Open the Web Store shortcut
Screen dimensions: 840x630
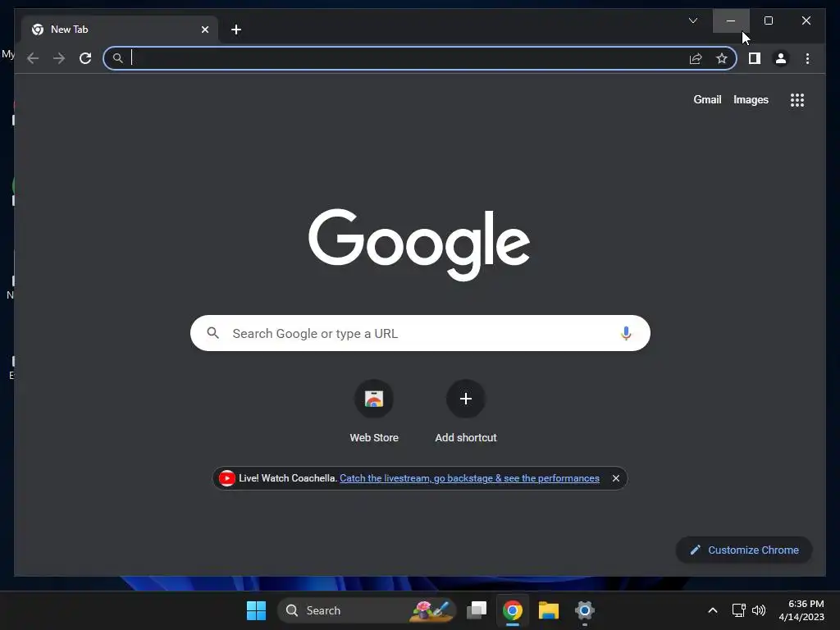374,412
